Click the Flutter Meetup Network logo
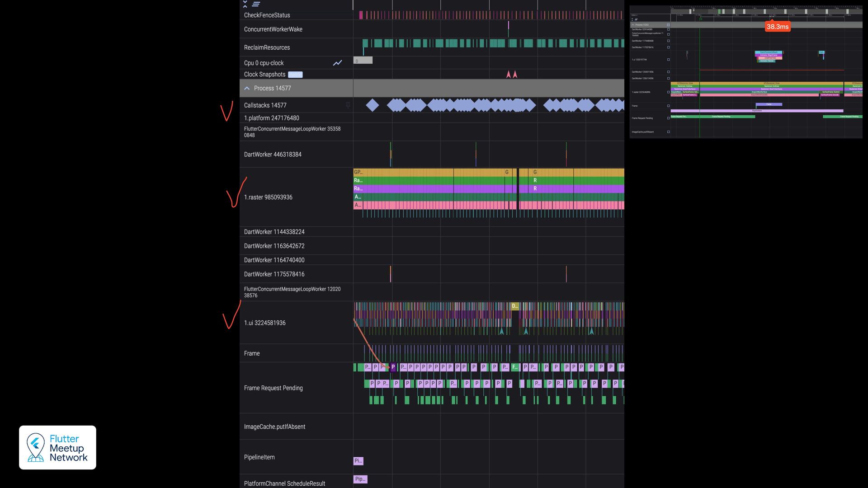Viewport: 868px width, 488px height. click(x=57, y=447)
